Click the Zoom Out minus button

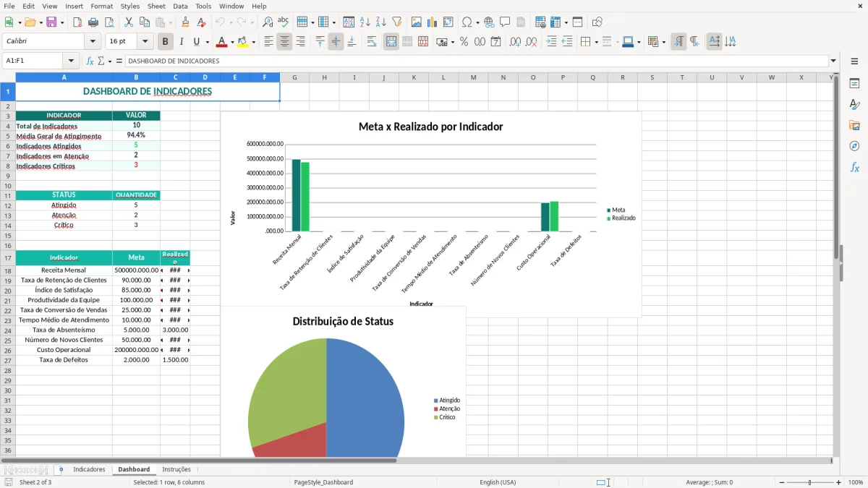780,482
